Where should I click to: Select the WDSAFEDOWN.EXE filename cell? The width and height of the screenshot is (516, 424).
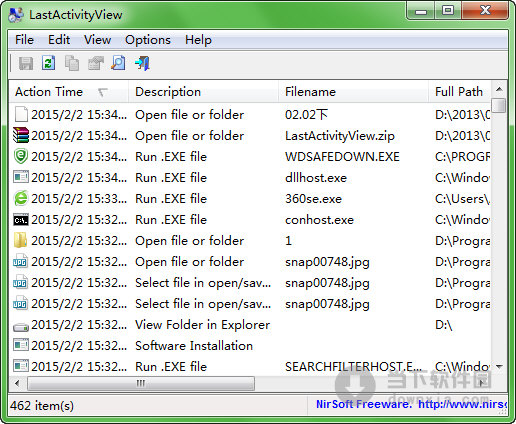342,157
